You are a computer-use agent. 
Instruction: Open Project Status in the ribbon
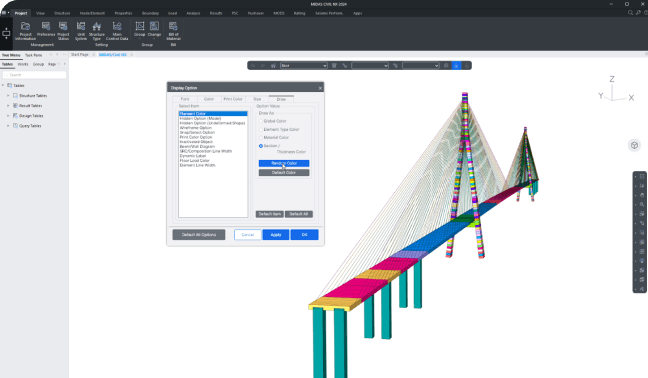click(x=63, y=31)
